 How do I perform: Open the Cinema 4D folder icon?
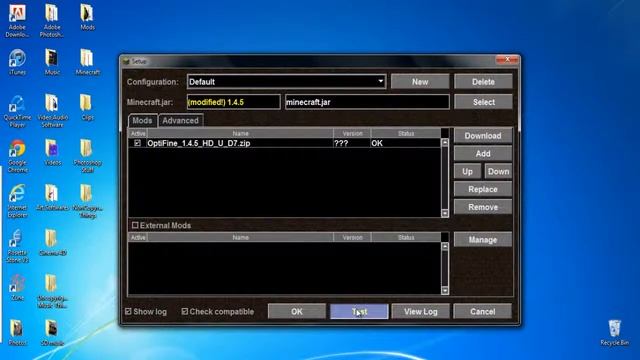tap(52, 243)
